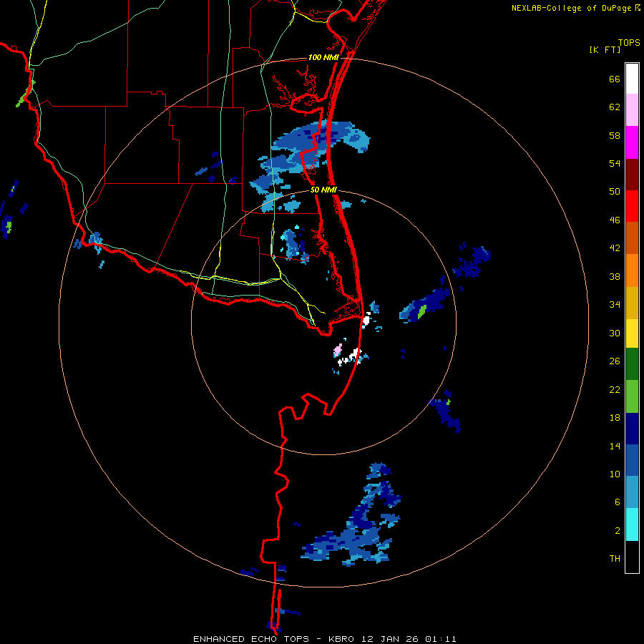Pick the bright red legend swatch
The width and height of the screenshot is (644, 644).
[x=632, y=206]
